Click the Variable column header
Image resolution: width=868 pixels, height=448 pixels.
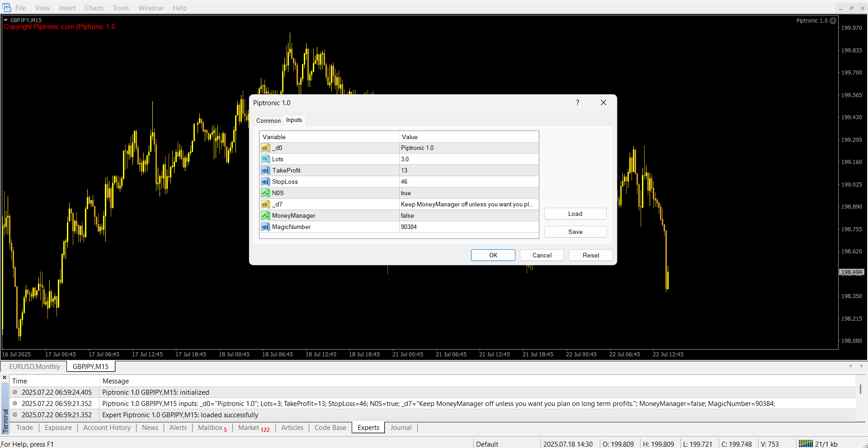point(329,137)
